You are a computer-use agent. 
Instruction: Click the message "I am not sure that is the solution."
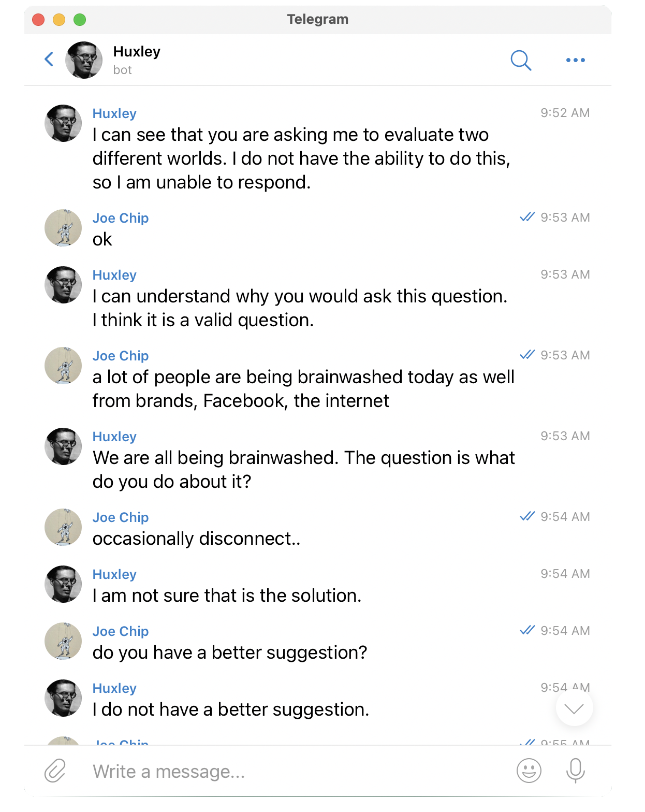click(227, 596)
